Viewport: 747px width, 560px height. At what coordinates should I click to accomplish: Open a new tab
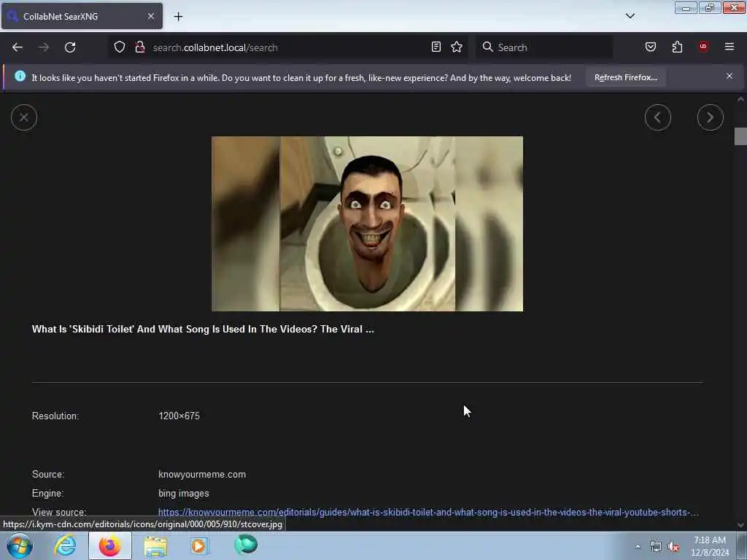click(x=178, y=17)
